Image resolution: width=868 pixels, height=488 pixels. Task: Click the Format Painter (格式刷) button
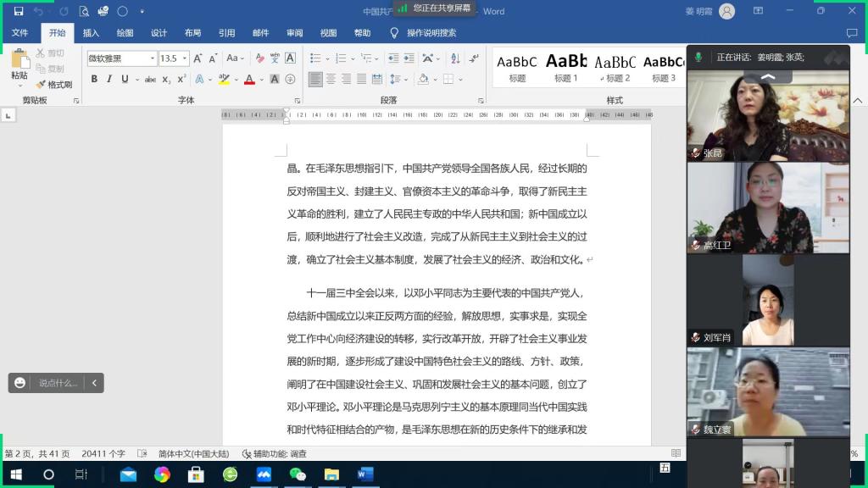pos(54,85)
